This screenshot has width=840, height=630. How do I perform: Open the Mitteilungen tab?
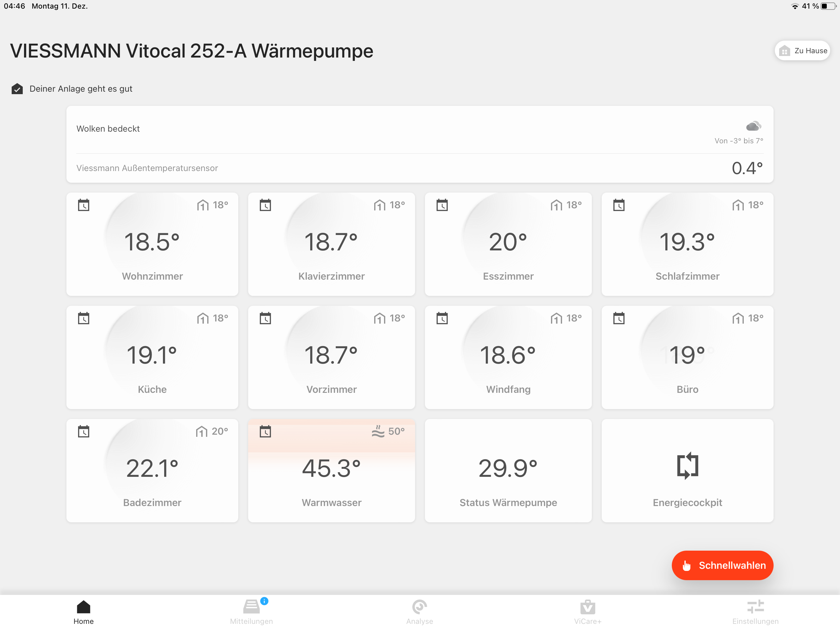(252, 612)
